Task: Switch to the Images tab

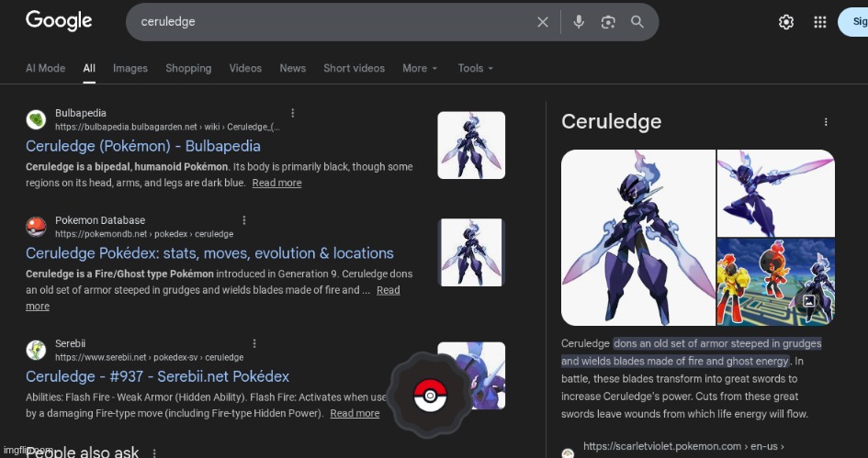Action: click(130, 68)
